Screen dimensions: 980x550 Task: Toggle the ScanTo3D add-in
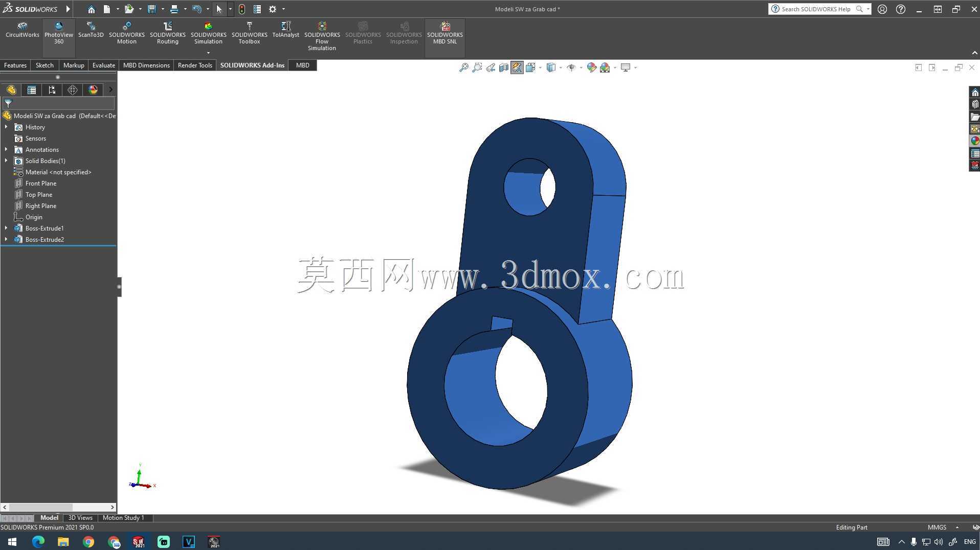pyautogui.click(x=91, y=31)
